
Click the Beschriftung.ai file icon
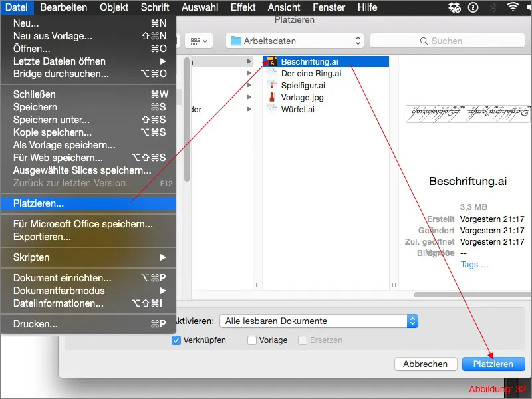[x=272, y=61]
